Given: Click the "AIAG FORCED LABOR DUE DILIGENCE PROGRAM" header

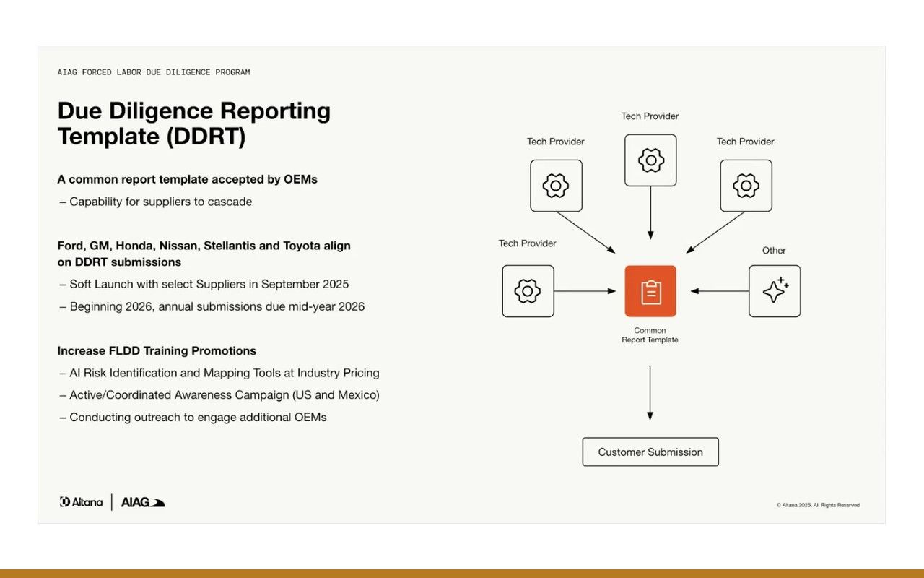Looking at the screenshot, I should [x=154, y=72].
